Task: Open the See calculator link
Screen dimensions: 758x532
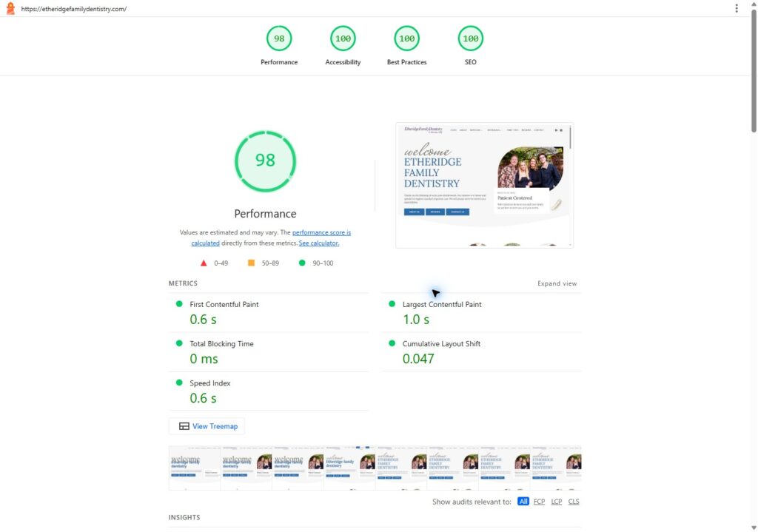Action: [x=318, y=243]
